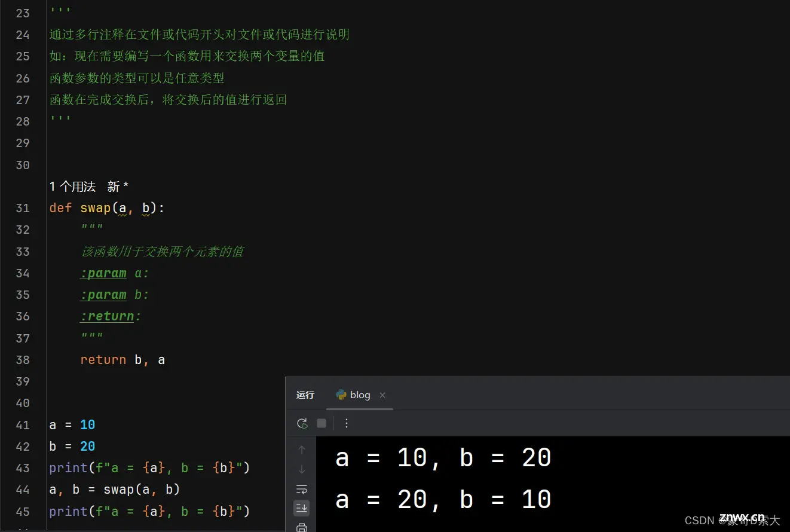Screen dimensions: 790x532
Task: Place cursor on 'def swap(a, b):' line
Action: (x=106, y=208)
